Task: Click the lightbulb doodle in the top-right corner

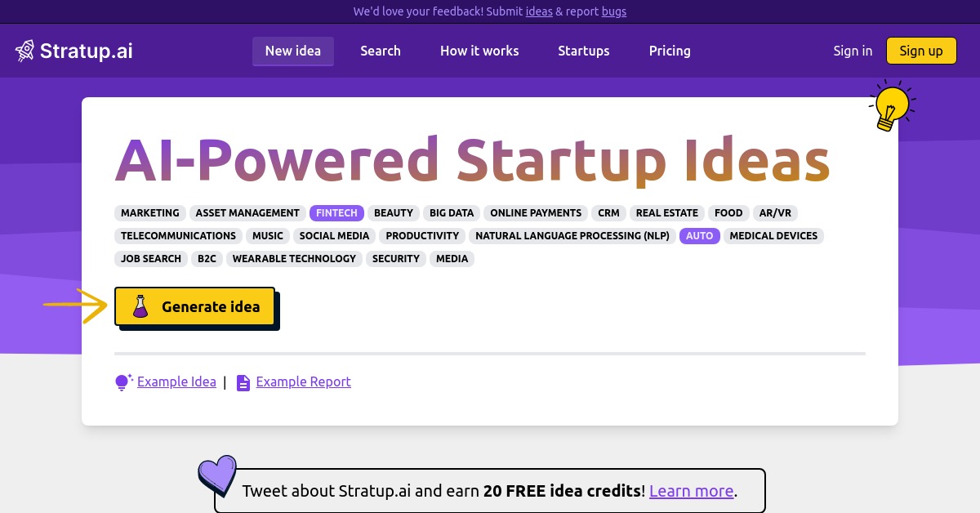Action: click(x=892, y=105)
